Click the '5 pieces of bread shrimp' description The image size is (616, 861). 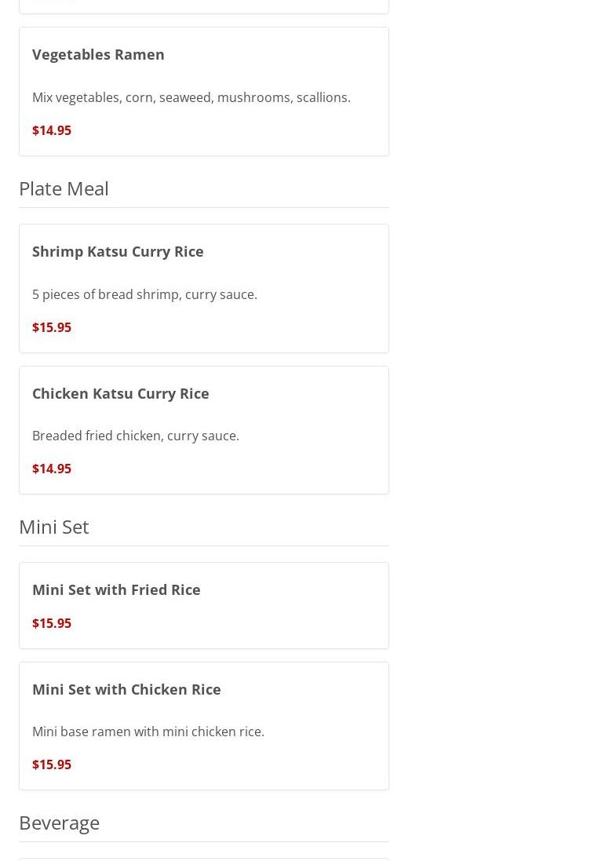(144, 294)
